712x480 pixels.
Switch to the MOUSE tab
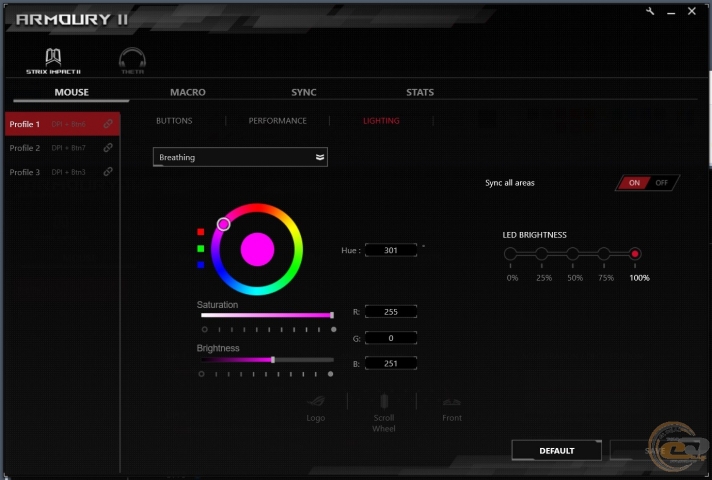click(71, 92)
